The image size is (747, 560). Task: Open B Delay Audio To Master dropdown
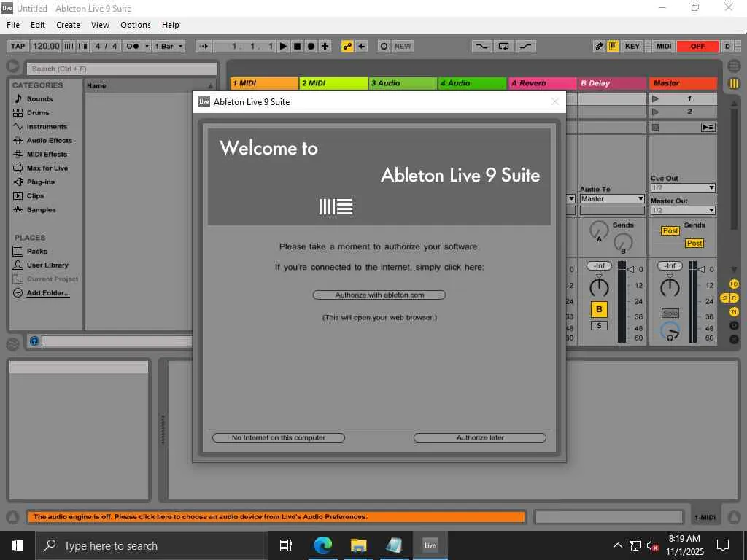[x=612, y=198]
